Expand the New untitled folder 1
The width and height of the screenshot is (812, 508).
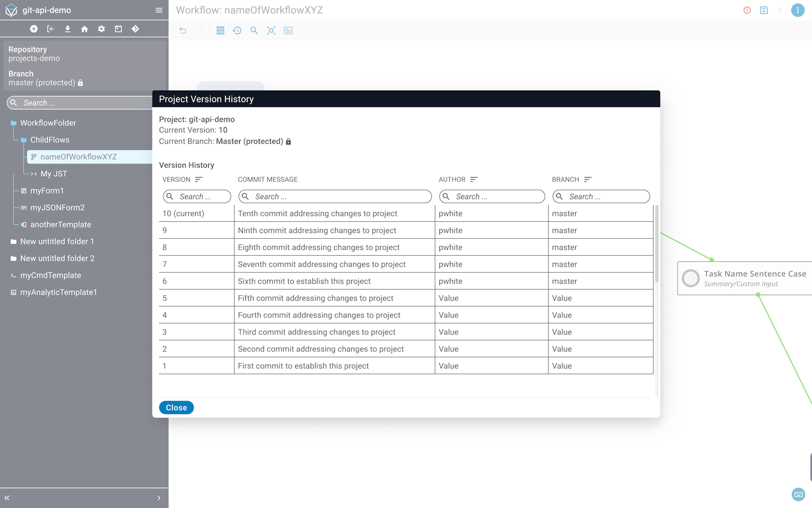[x=14, y=242]
